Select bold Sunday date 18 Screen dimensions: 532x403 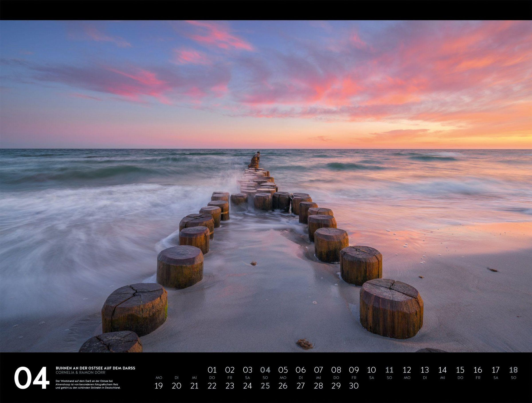click(x=513, y=370)
